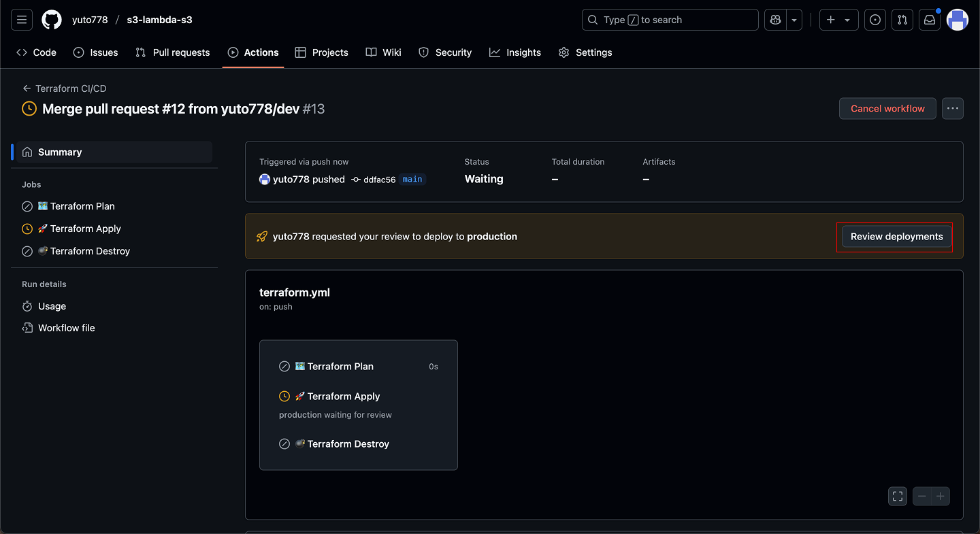Open the three-dot workflow options menu
This screenshot has height=534, width=980.
coord(952,109)
